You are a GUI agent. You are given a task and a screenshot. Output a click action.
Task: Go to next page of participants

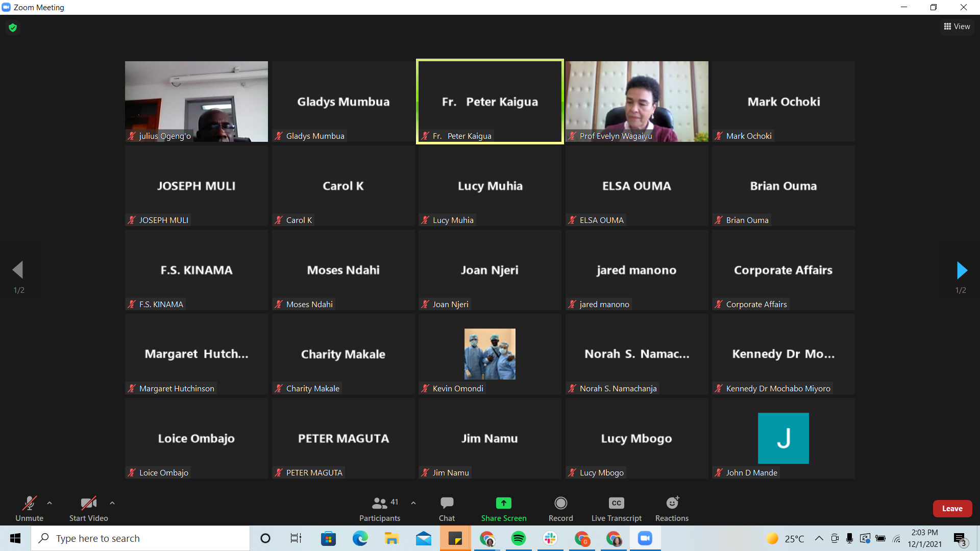962,270
